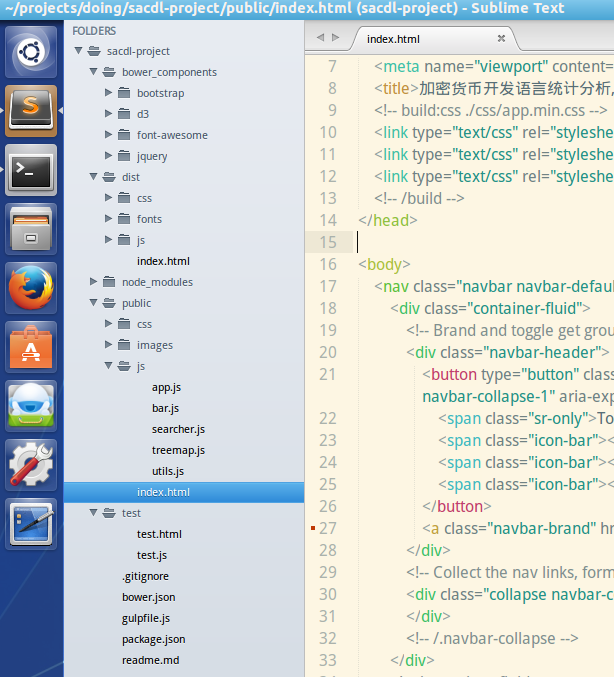
Task: Open the Files manager icon
Action: [x=32, y=229]
